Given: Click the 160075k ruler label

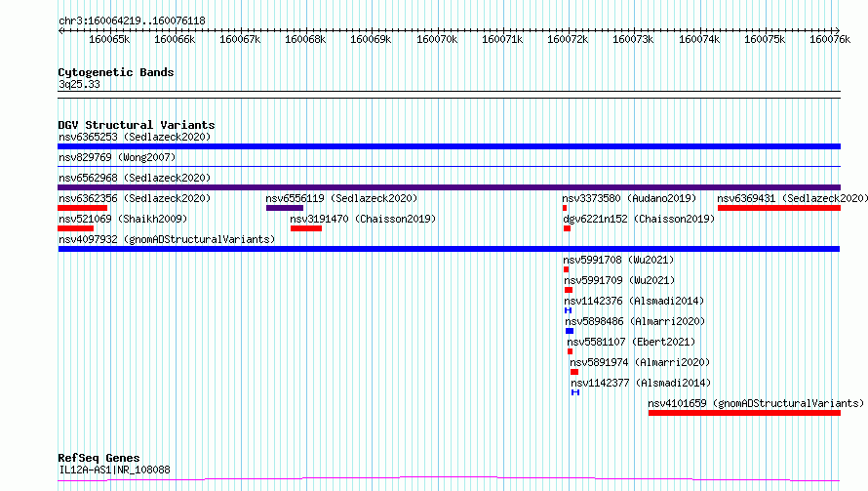Looking at the screenshot, I should tap(765, 39).
